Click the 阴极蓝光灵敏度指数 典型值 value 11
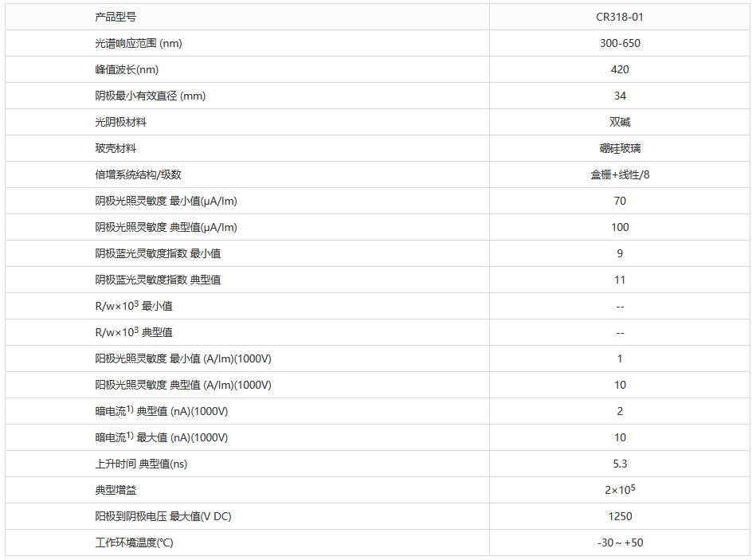This screenshot has height=560, width=756. pos(620,280)
